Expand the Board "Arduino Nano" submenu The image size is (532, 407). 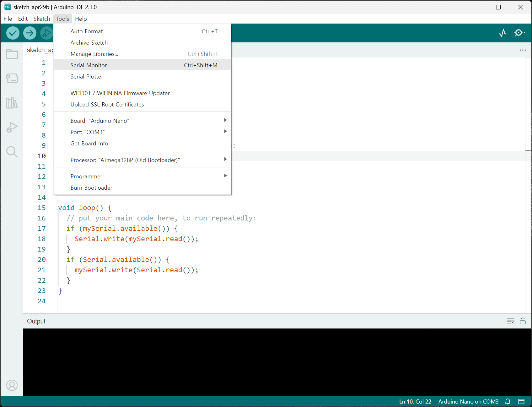tap(142, 121)
